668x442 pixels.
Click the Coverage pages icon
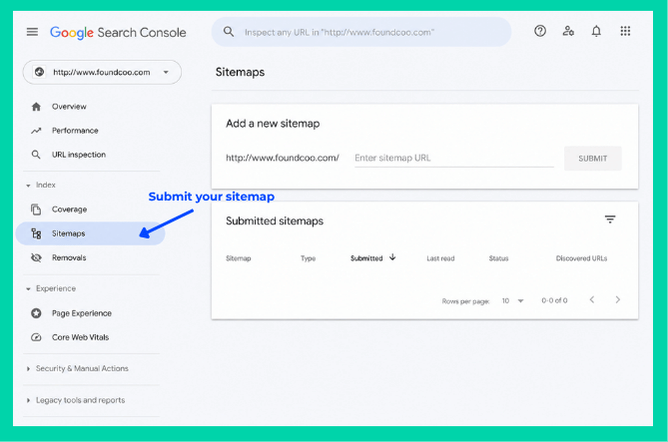(36, 209)
